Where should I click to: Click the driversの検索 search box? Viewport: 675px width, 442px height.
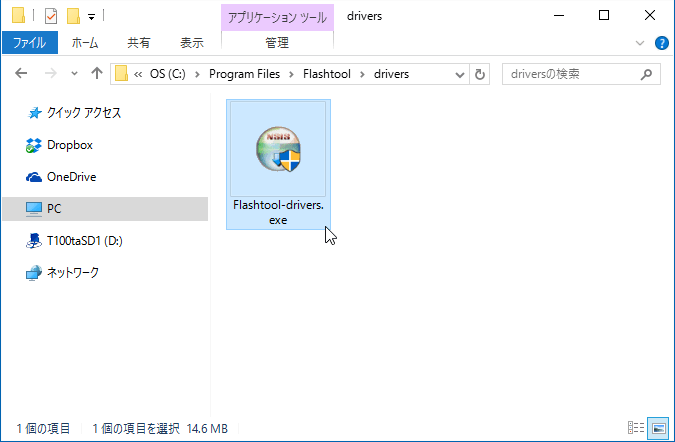click(x=581, y=74)
